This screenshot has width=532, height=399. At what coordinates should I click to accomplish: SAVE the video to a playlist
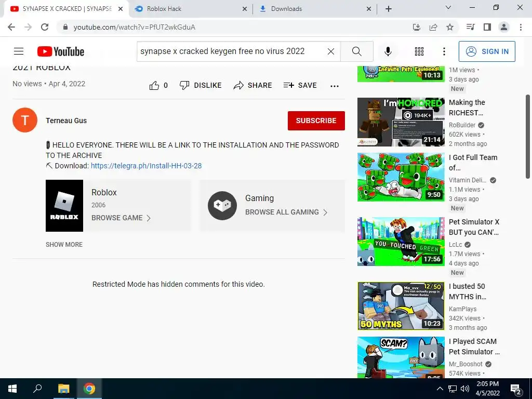(x=300, y=86)
